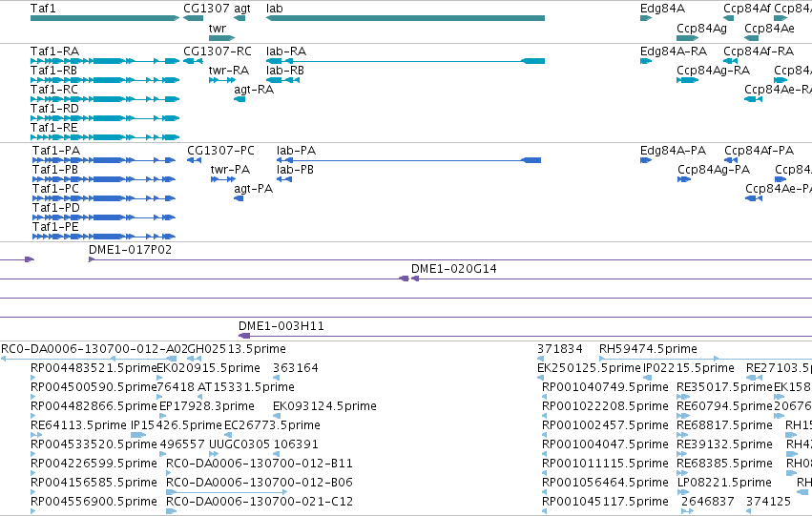Select the IP15426.5prime EST label

177,426
